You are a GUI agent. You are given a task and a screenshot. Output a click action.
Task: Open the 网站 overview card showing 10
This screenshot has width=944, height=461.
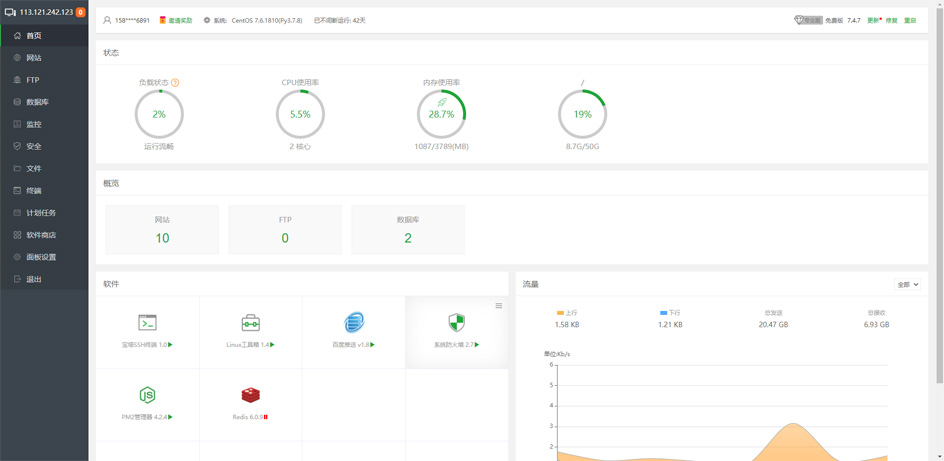coord(162,230)
